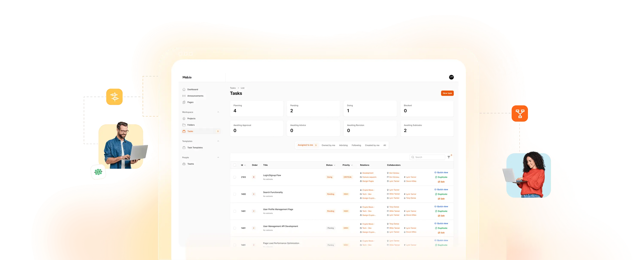Click Quick view for Login/Signup Flow

pos(441,172)
